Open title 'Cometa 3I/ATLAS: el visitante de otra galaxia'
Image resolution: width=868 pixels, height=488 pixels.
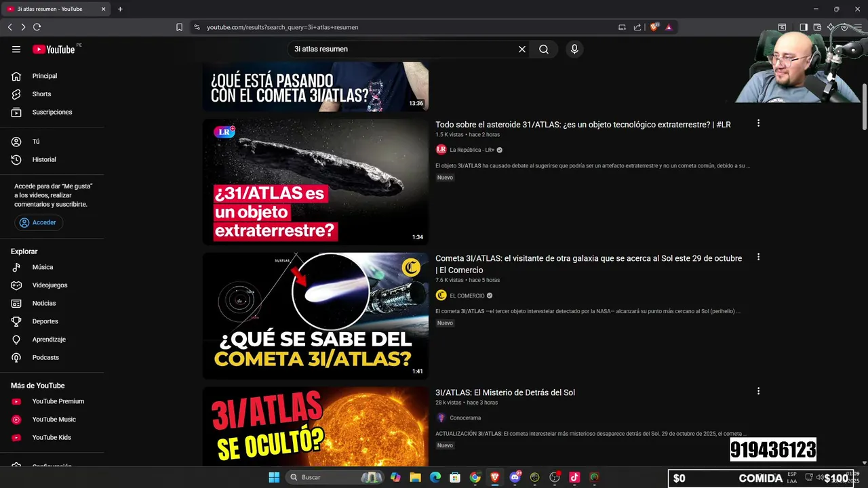pos(589,264)
